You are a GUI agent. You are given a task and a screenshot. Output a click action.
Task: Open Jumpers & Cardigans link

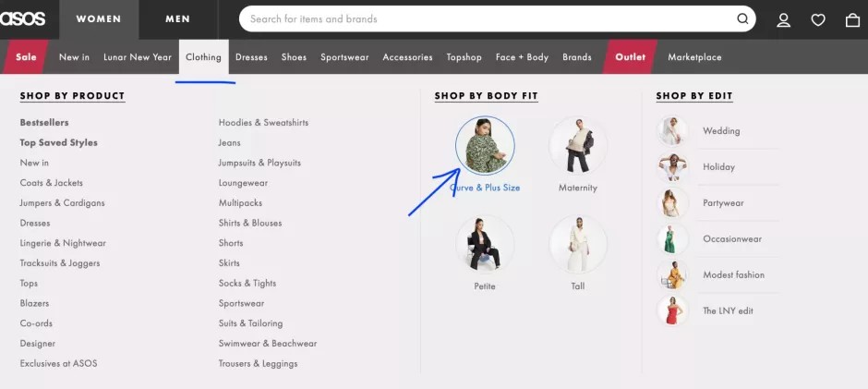(x=62, y=202)
